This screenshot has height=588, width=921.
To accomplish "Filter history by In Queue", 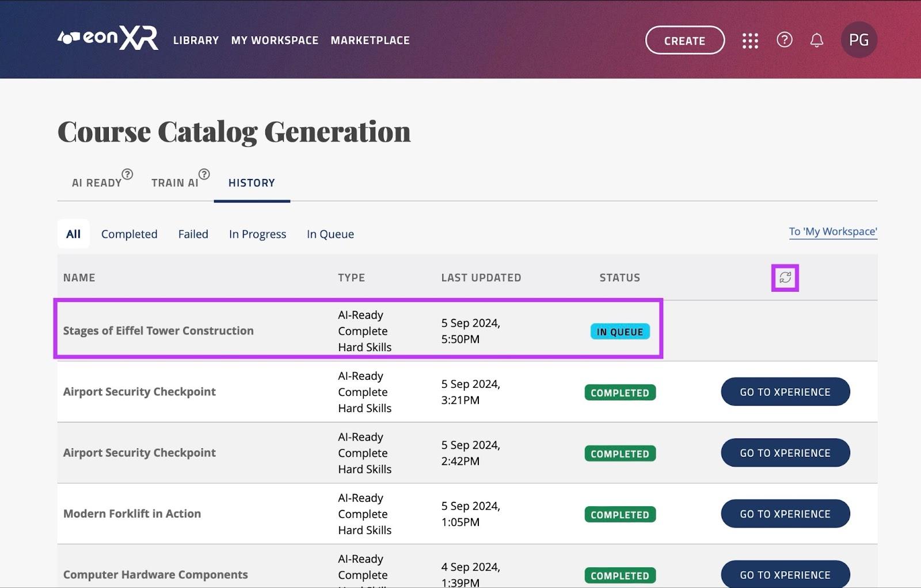I will pos(330,234).
